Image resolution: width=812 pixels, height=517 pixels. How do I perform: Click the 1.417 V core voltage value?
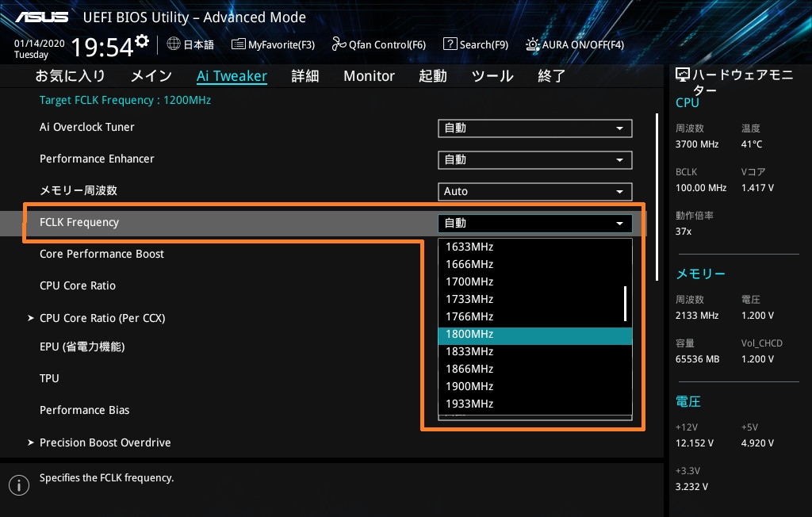coord(757,187)
